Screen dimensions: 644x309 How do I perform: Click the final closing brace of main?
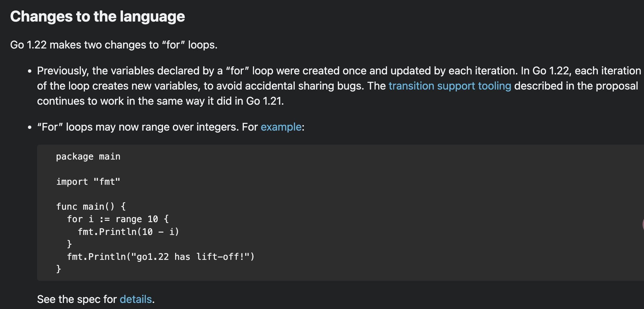[x=59, y=269]
